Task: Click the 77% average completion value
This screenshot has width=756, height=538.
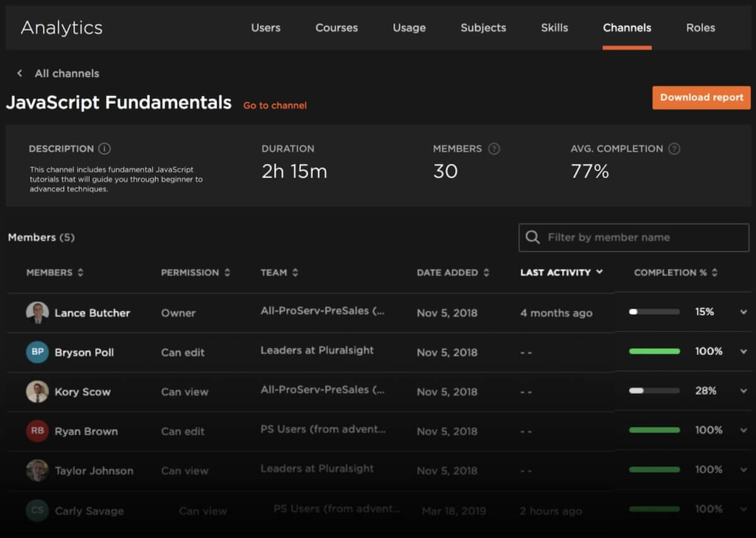Action: (590, 171)
